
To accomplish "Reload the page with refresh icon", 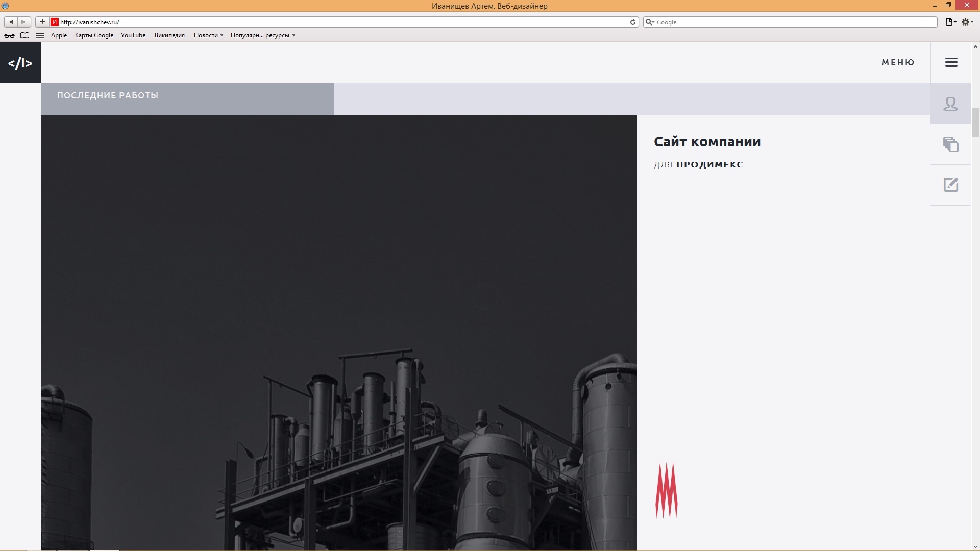I will 633,22.
